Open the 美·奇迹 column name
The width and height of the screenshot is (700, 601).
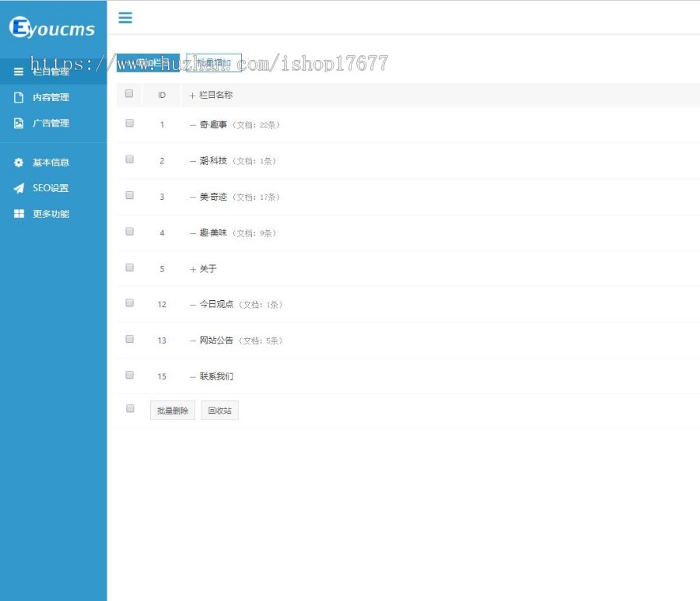[x=213, y=197]
